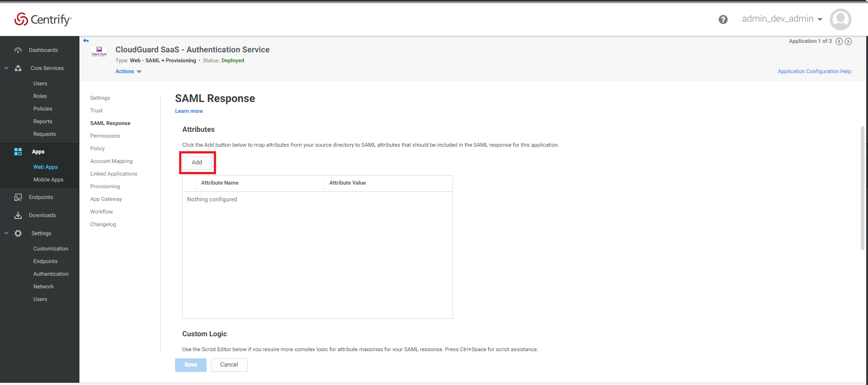This screenshot has height=385, width=868.
Task: Click the Attribute Value column header
Action: pyautogui.click(x=347, y=183)
